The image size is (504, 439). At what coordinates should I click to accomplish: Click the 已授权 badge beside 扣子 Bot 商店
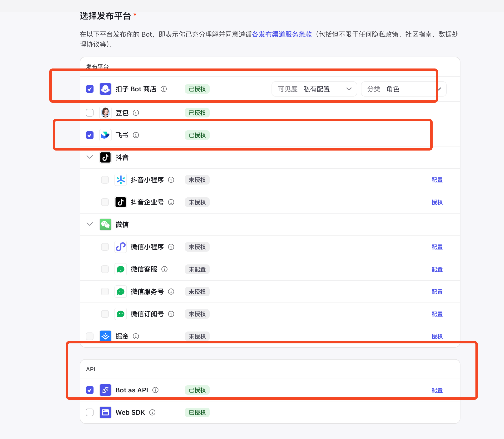point(197,89)
